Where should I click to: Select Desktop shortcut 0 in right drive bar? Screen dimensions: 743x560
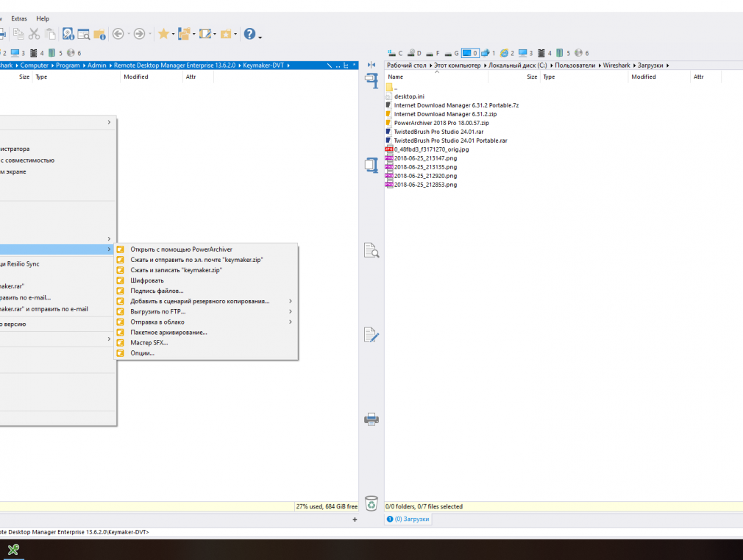470,53
